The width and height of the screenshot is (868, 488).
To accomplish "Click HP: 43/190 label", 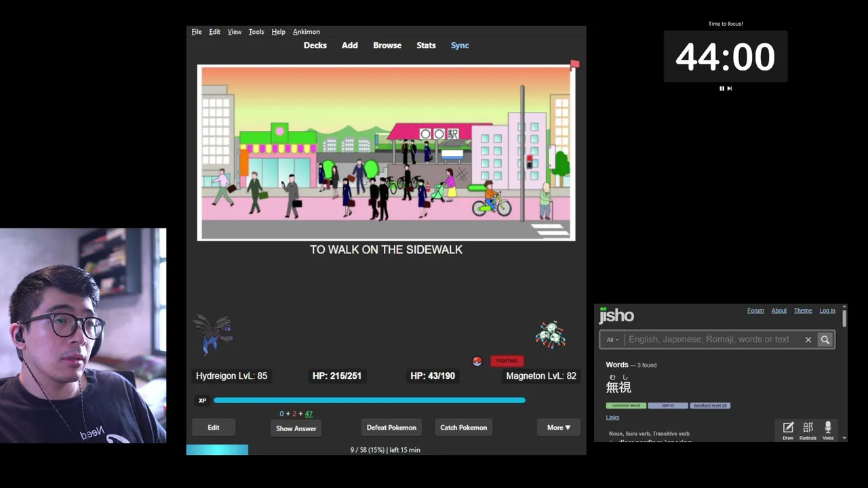I will (433, 375).
